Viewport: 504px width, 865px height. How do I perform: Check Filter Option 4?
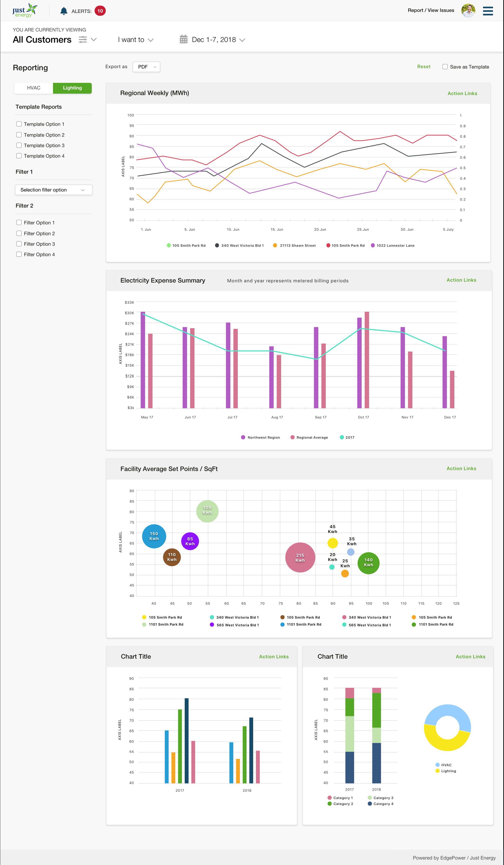[x=19, y=254]
